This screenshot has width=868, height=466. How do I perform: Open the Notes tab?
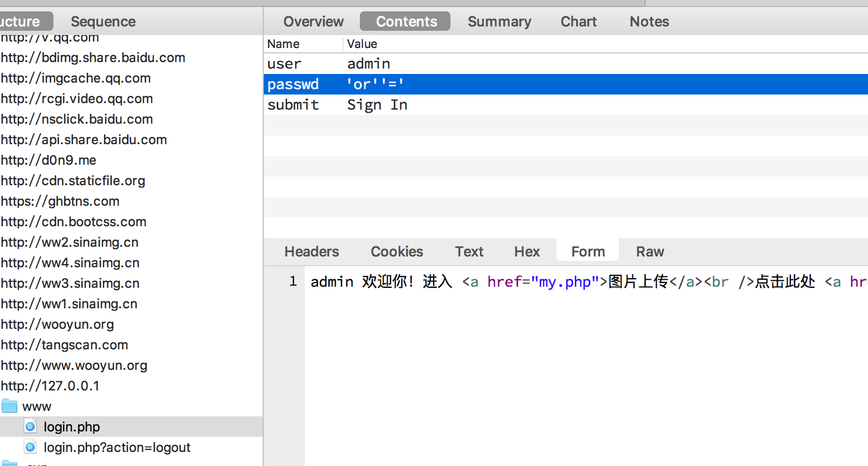[649, 22]
